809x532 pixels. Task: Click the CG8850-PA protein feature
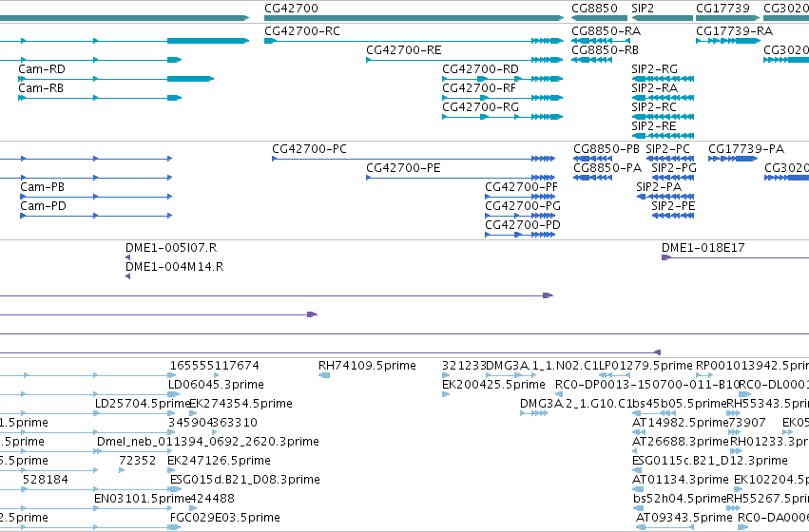[x=593, y=178]
